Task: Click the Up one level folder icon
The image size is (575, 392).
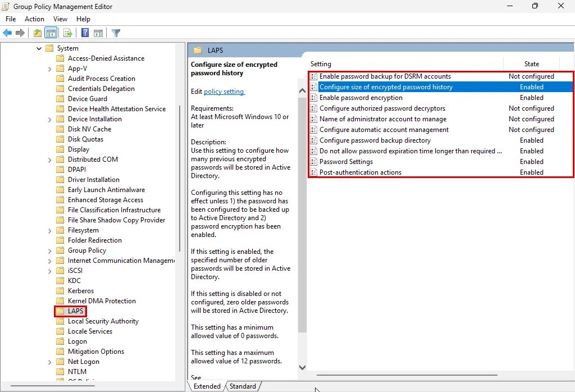Action: tap(38, 33)
